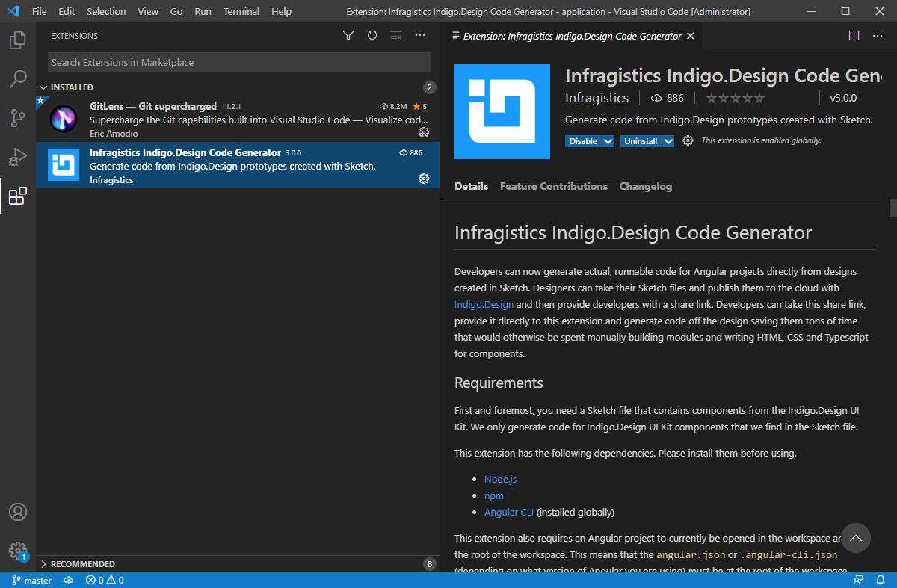The width and height of the screenshot is (897, 588).
Task: Click the 886 install count in header
Action: click(x=668, y=98)
